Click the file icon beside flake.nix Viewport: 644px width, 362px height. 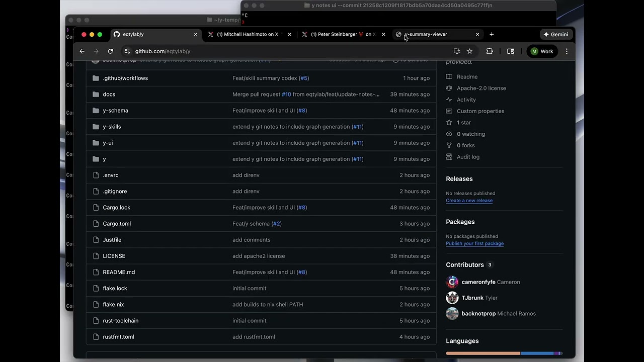(96, 305)
